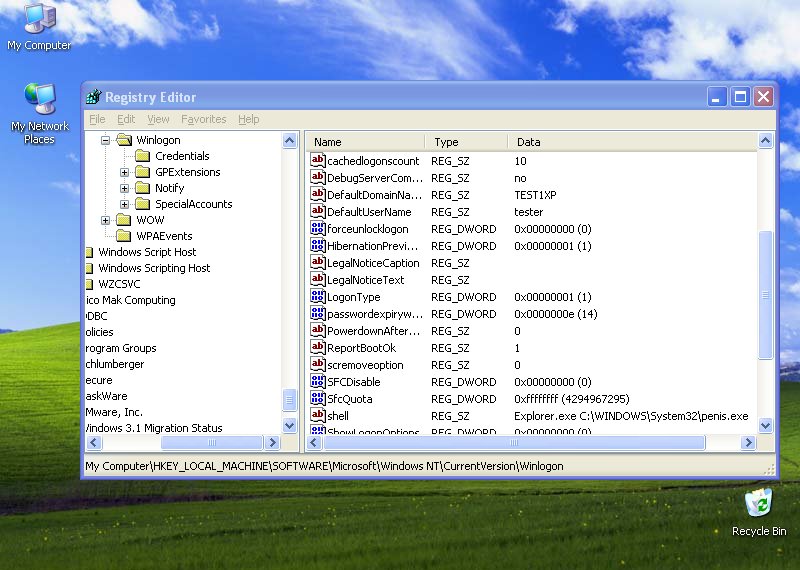This screenshot has width=800, height=570.
Task: Click the binary icon beside HibernationPrevi...
Action: pos(318,245)
